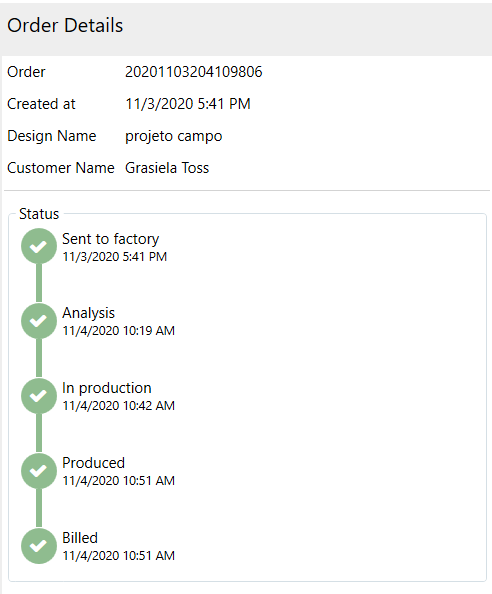Click the Created at date 11/3/2020 5:41 PM
The width and height of the screenshot is (492, 594).
[x=188, y=104]
